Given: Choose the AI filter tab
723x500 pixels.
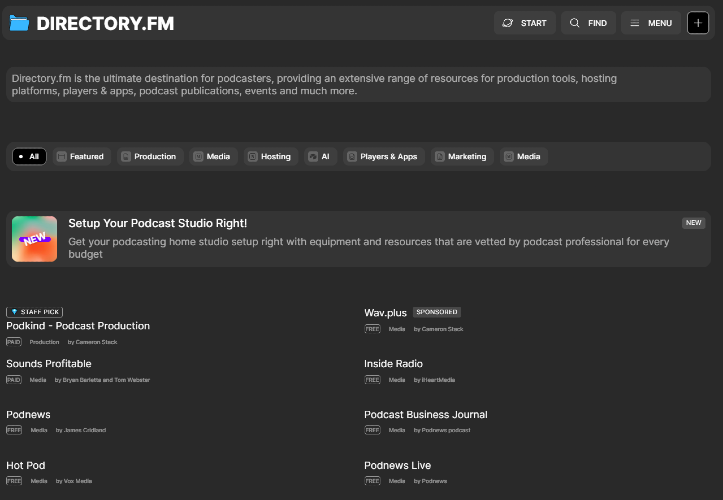Looking at the screenshot, I should click(x=320, y=156).
